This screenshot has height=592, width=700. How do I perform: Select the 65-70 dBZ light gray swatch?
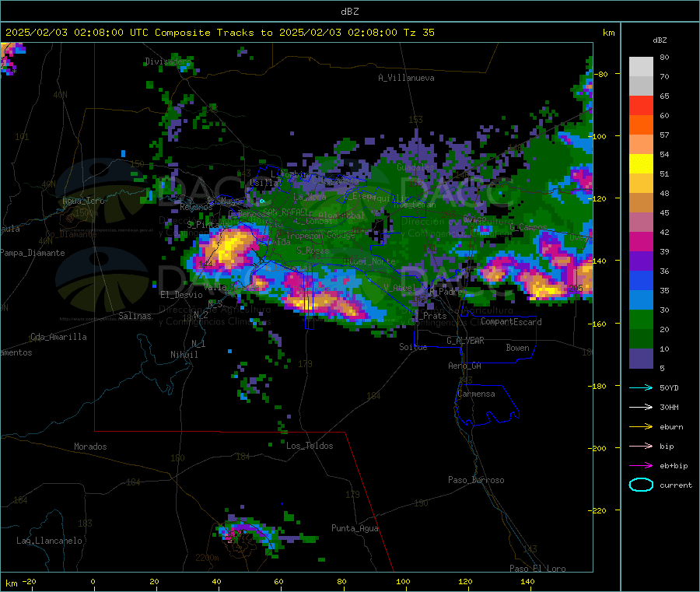(641, 86)
